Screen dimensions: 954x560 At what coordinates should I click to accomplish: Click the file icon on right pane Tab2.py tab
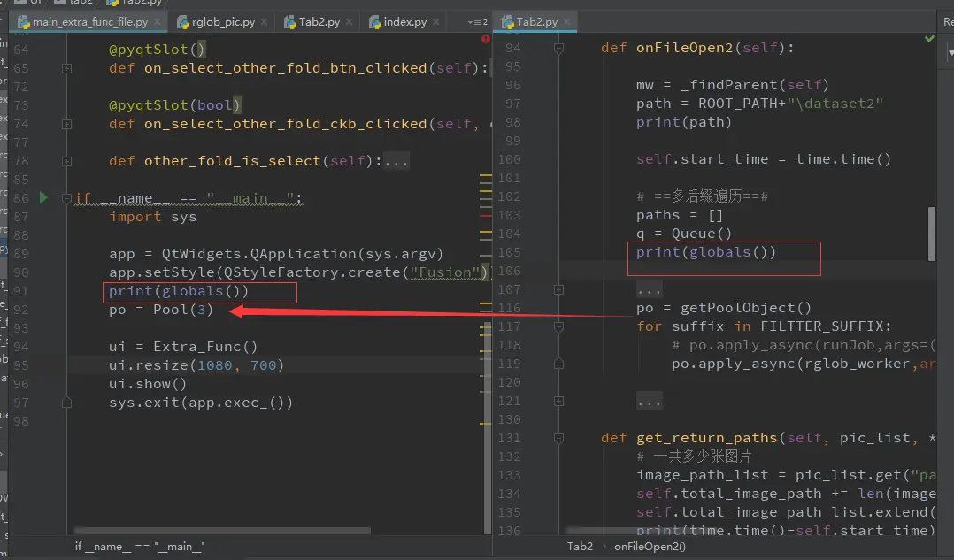507,22
